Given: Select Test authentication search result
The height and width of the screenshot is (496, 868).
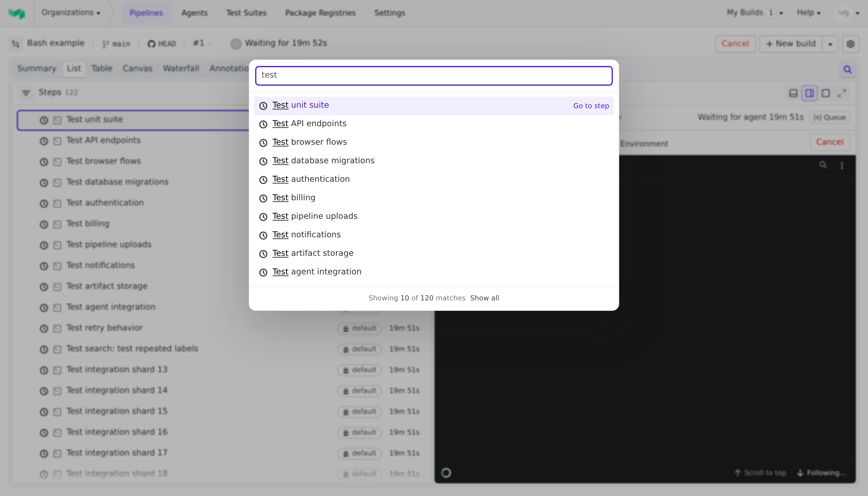Looking at the screenshot, I should [434, 179].
